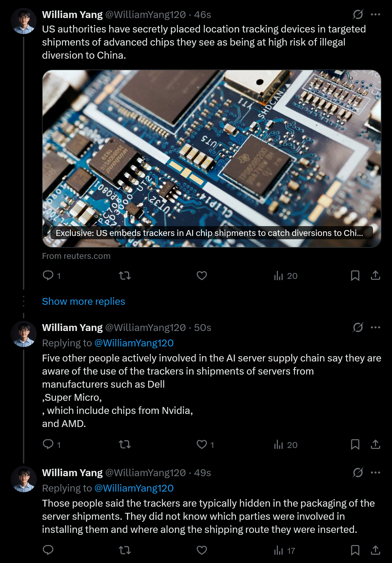The width and height of the screenshot is (392, 563).
Task: Open Grok icon on the first tweet
Action: pos(358,14)
